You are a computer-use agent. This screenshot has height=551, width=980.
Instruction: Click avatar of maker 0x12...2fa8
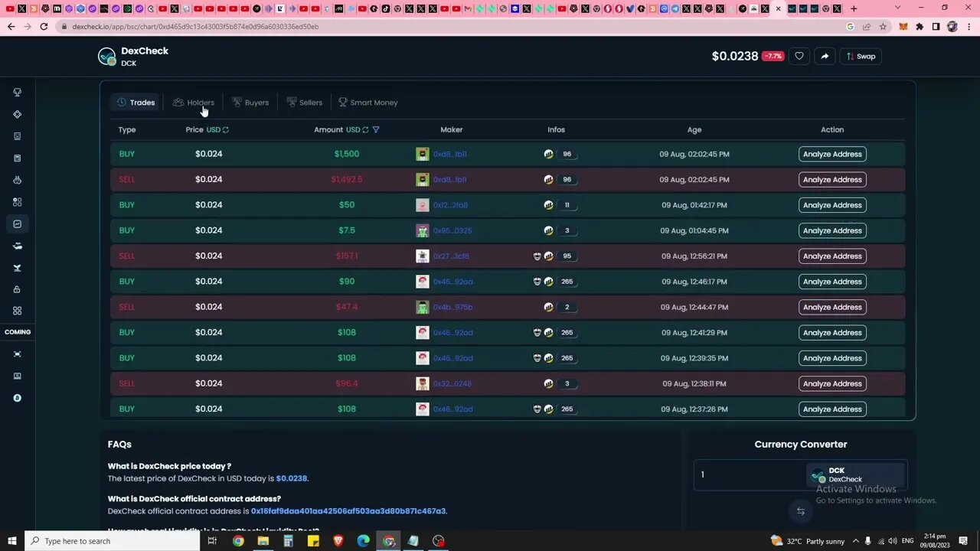[x=423, y=205]
